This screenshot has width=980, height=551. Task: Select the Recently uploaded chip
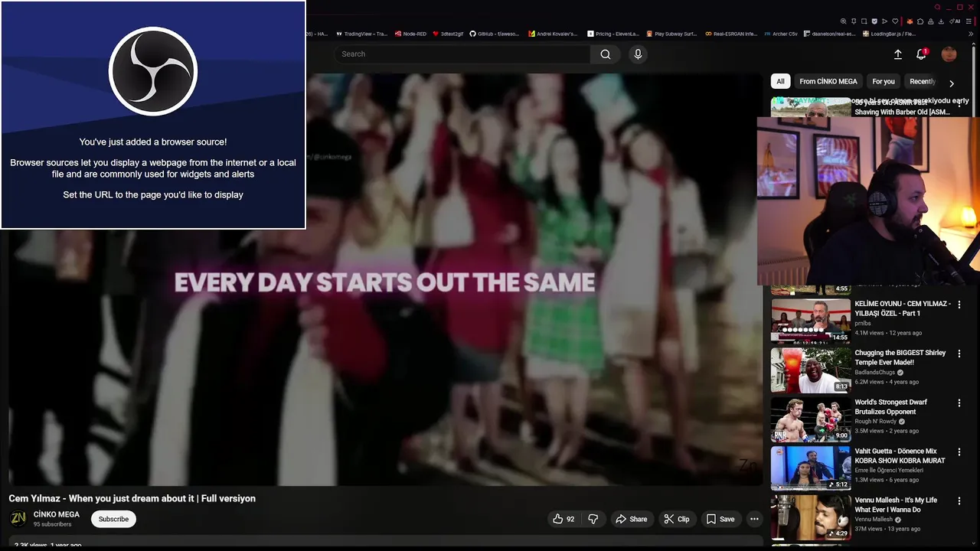922,81
